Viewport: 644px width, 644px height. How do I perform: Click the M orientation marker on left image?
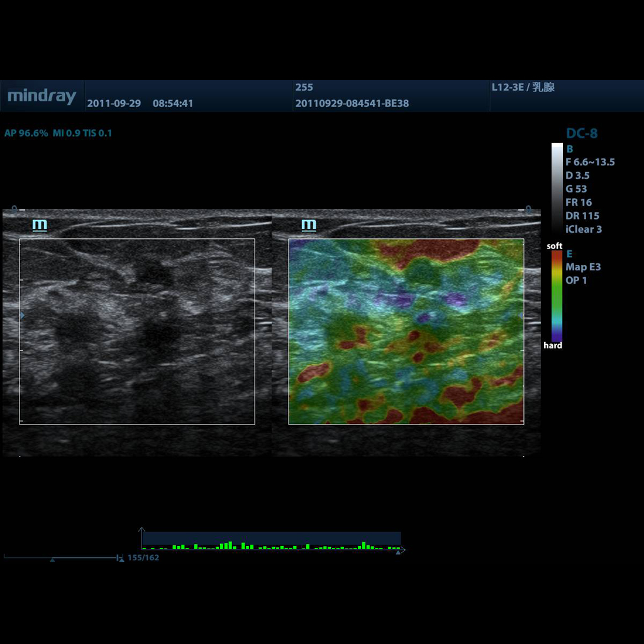tap(39, 225)
